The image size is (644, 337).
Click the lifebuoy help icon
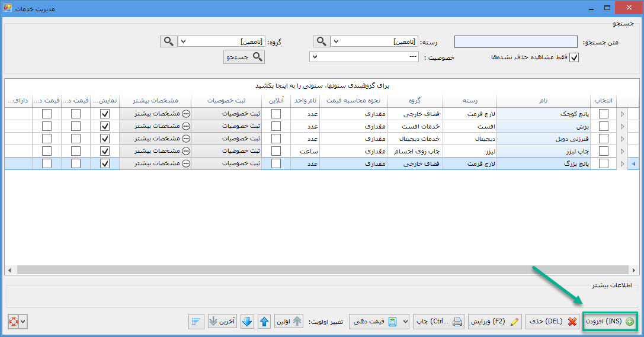[14, 322]
